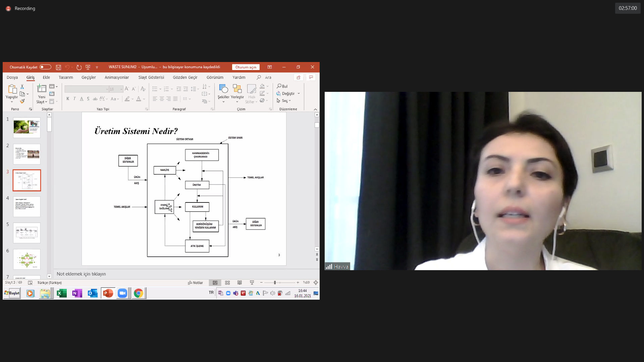Toggle text shadow S formatting
This screenshot has height=362, width=644.
click(88, 99)
